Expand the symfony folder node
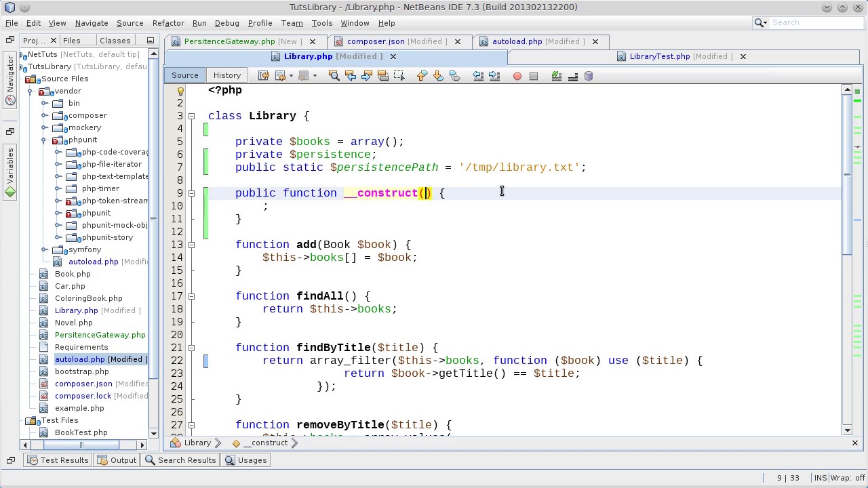Viewport: 868px width, 488px height. coord(44,249)
